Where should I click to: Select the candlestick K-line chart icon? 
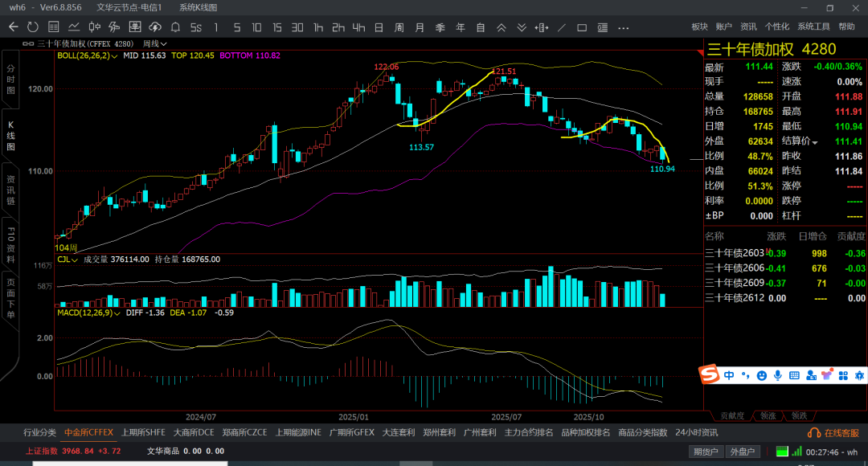(x=94, y=27)
